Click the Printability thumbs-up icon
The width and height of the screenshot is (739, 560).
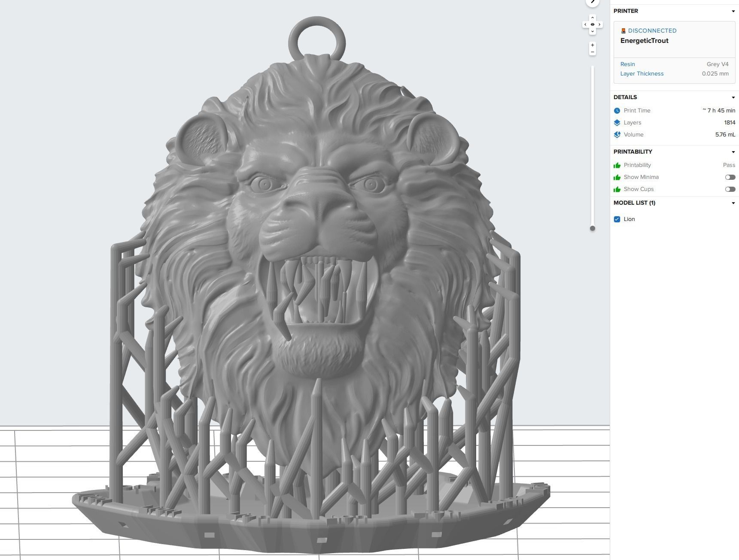[x=617, y=165]
